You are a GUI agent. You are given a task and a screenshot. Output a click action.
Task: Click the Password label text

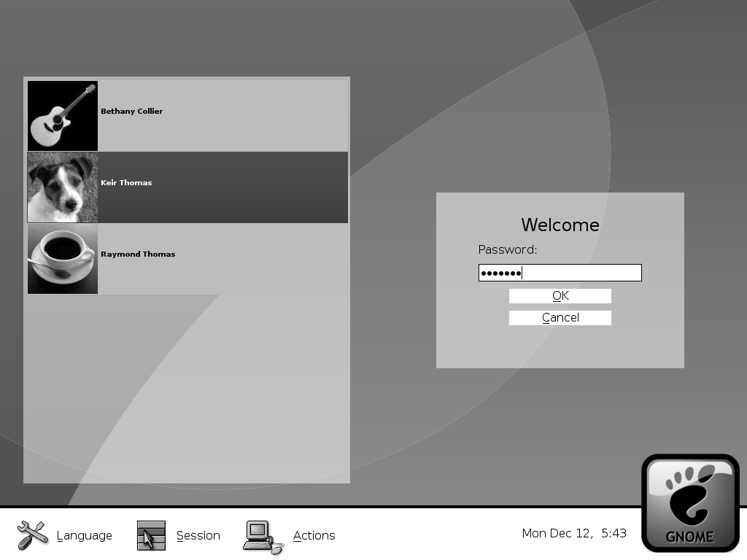[x=507, y=250]
